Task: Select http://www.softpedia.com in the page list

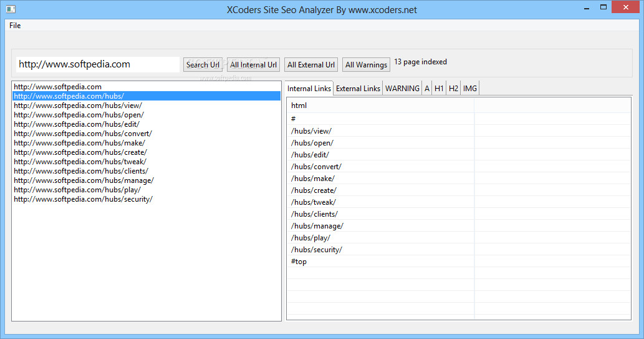Action: [147, 87]
